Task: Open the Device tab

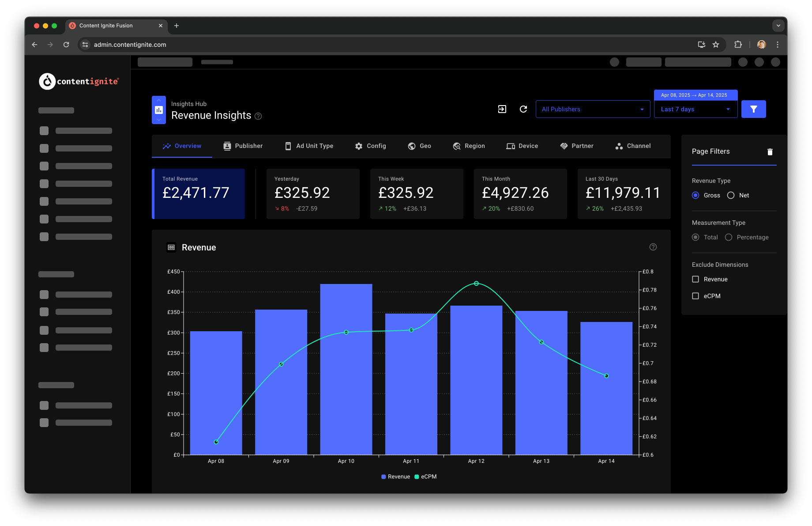Action: (x=522, y=146)
